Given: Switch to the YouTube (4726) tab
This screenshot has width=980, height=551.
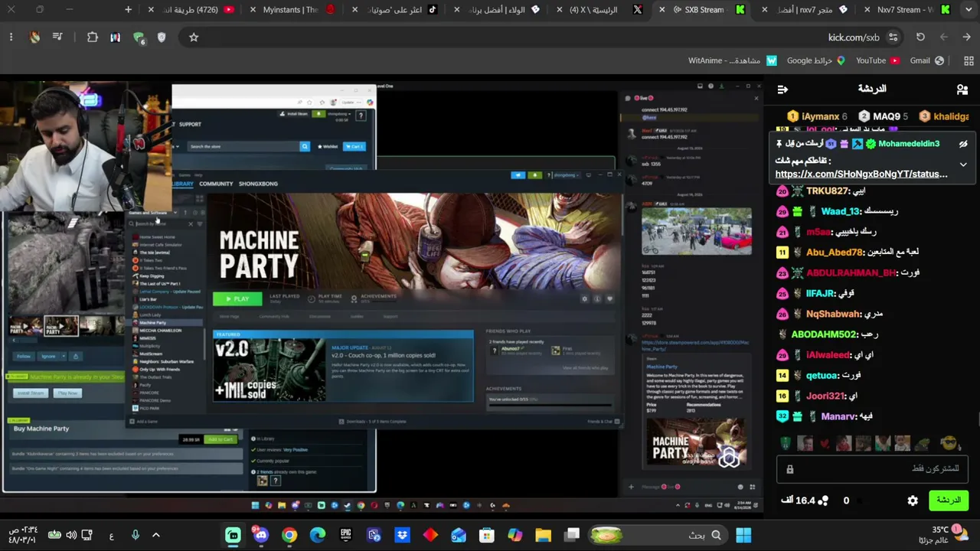Looking at the screenshot, I should (193, 10).
